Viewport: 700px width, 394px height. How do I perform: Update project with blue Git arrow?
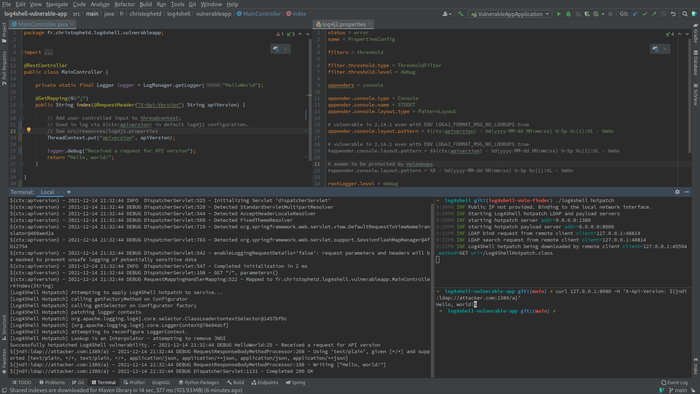[635, 14]
